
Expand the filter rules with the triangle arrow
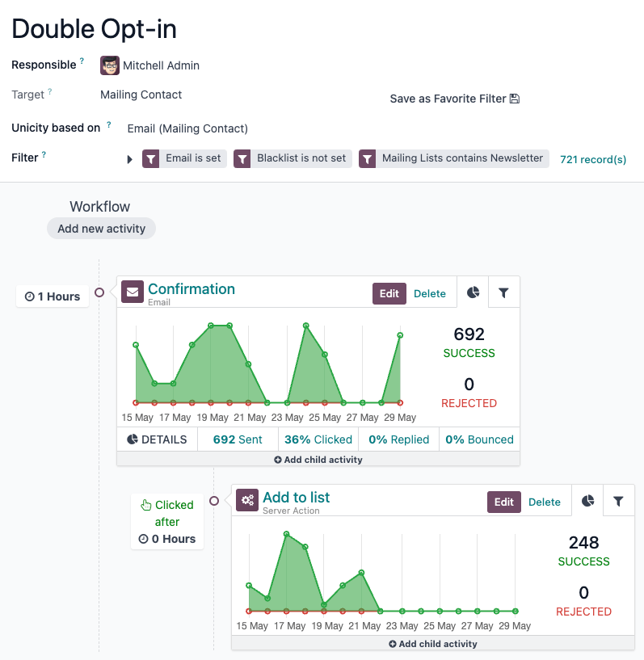click(129, 158)
